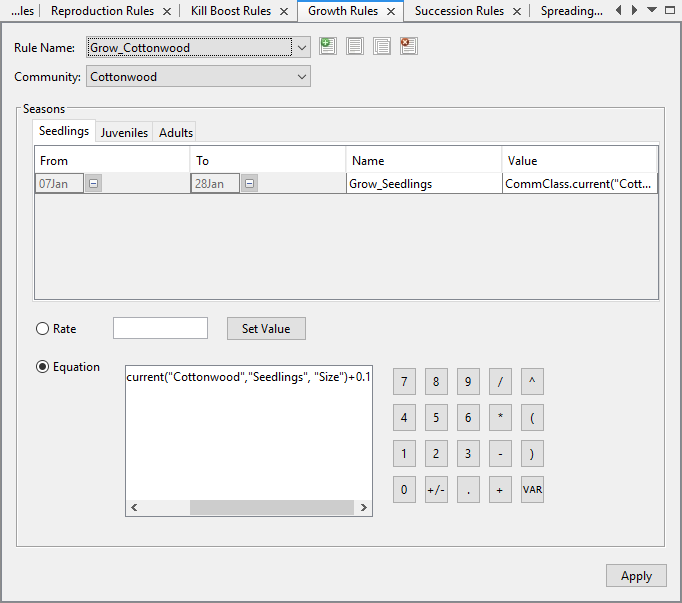Image resolution: width=682 pixels, height=603 pixels.
Task: Switch to the Juveniles tab
Action: 125,133
